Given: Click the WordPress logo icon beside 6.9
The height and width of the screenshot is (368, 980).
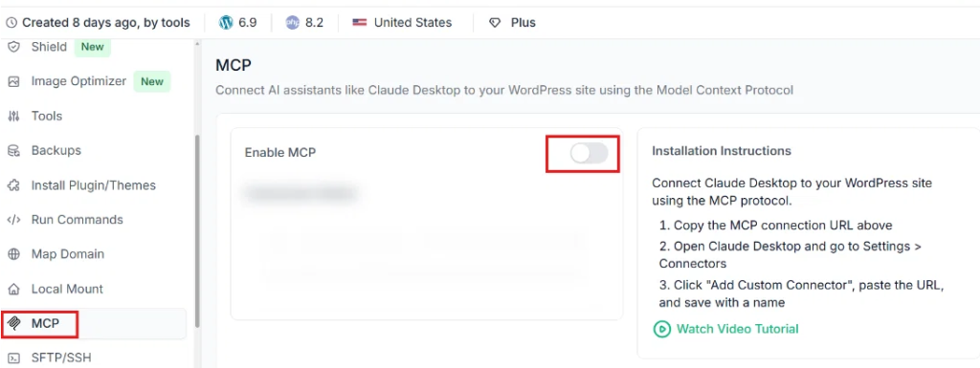Looking at the screenshot, I should [226, 22].
